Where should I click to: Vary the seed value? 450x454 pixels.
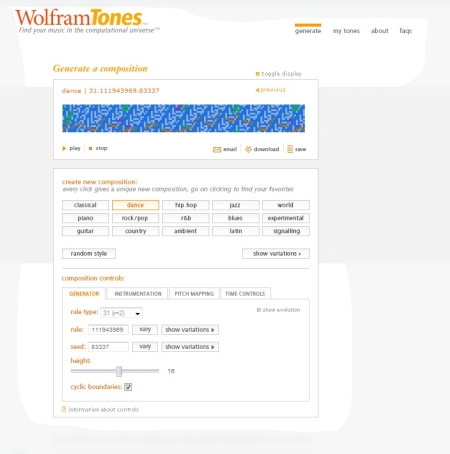145,347
